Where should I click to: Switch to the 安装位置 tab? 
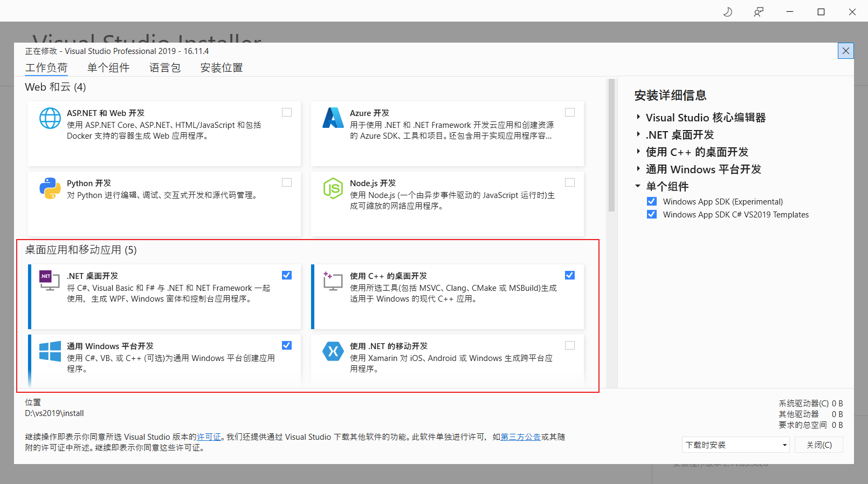coord(222,68)
